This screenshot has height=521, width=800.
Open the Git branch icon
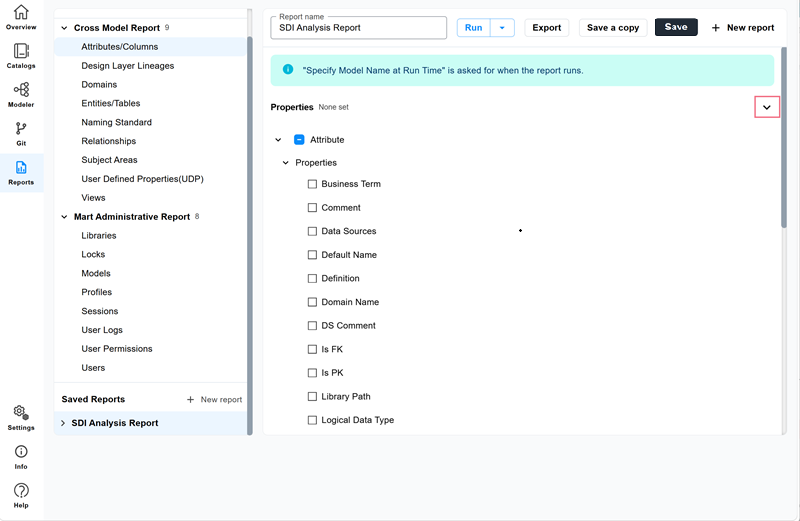[21, 128]
